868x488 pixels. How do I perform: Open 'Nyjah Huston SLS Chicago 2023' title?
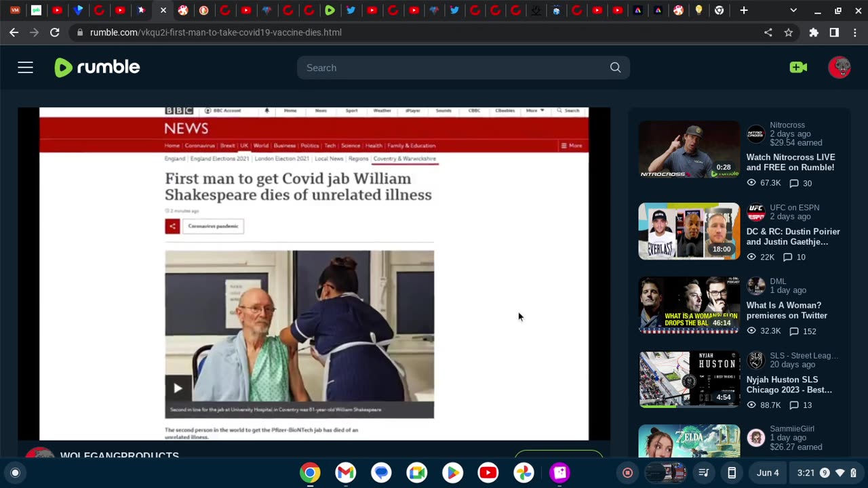tap(789, 384)
